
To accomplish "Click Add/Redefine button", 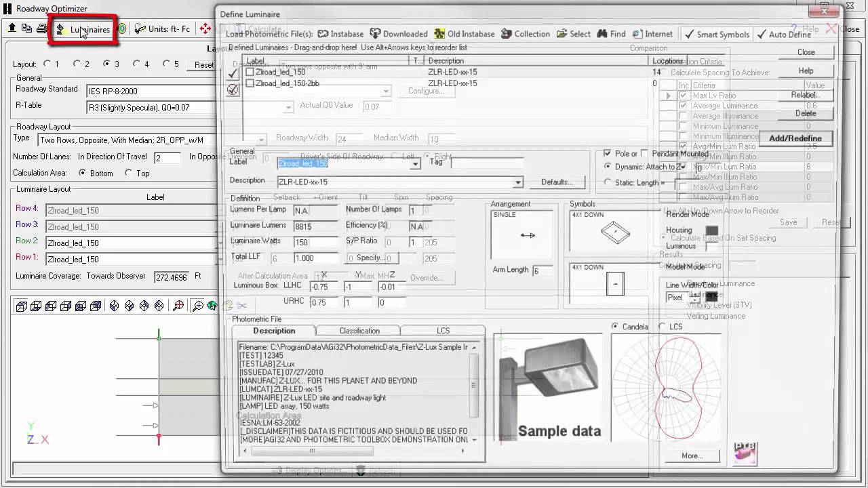I will pos(795,138).
